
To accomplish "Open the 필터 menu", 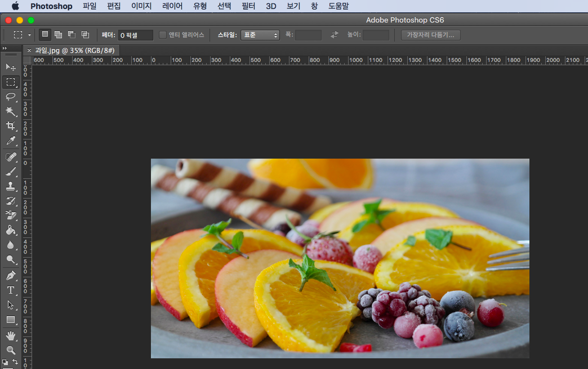I will (x=248, y=6).
